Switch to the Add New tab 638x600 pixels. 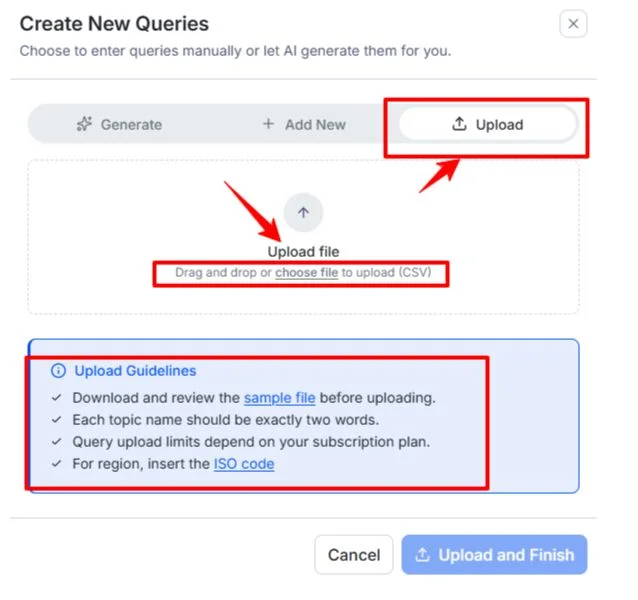coord(303,125)
